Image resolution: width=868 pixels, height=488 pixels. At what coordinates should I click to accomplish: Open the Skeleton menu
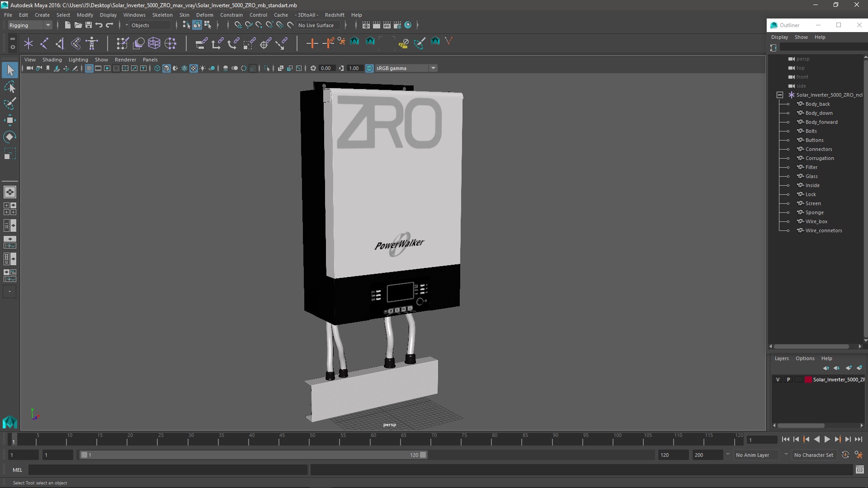pyautogui.click(x=162, y=15)
